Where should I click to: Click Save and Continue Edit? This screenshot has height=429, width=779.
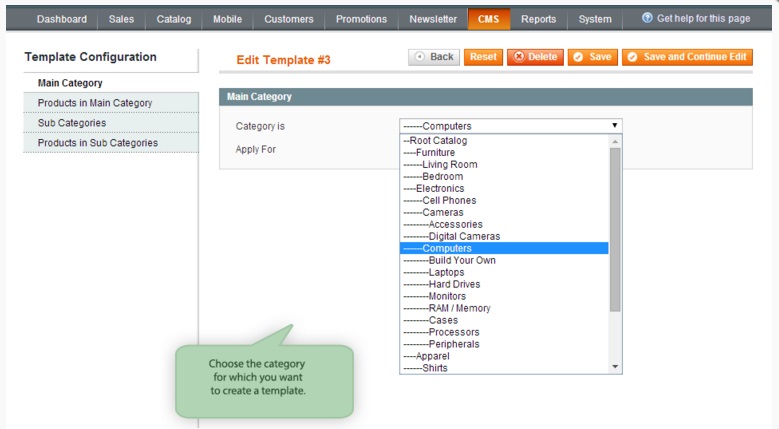(687, 57)
